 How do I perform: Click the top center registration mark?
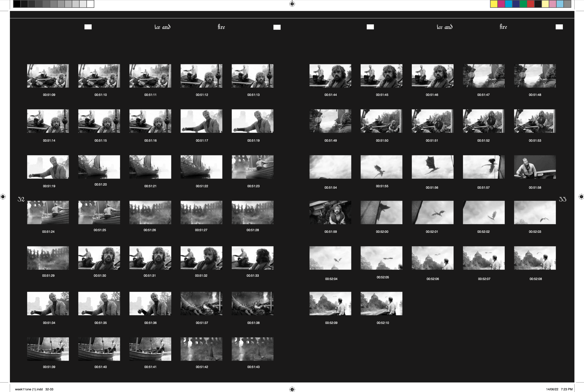coord(292,4)
